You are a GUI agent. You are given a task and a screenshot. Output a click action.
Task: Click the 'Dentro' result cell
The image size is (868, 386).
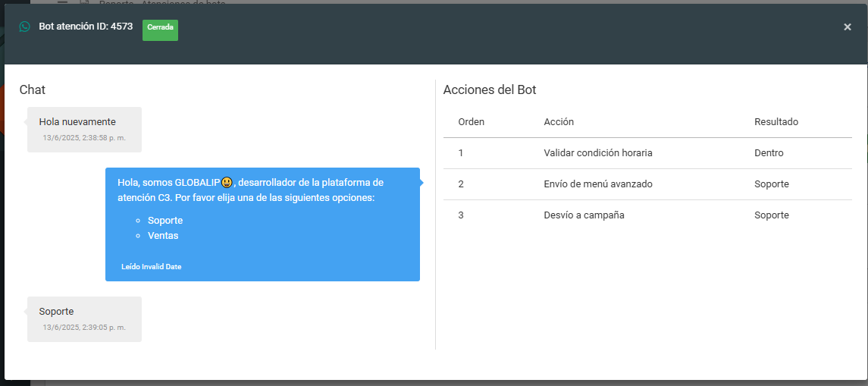pyautogui.click(x=769, y=153)
